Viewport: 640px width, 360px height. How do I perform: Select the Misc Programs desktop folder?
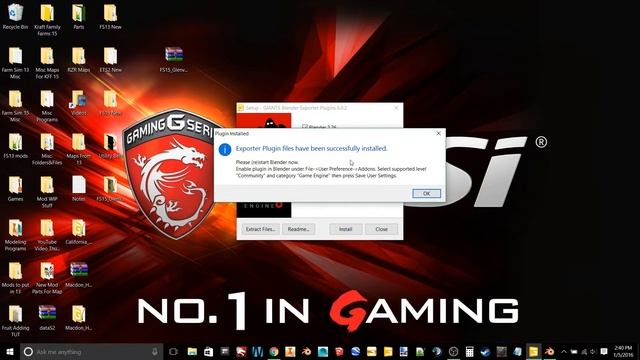(x=47, y=106)
